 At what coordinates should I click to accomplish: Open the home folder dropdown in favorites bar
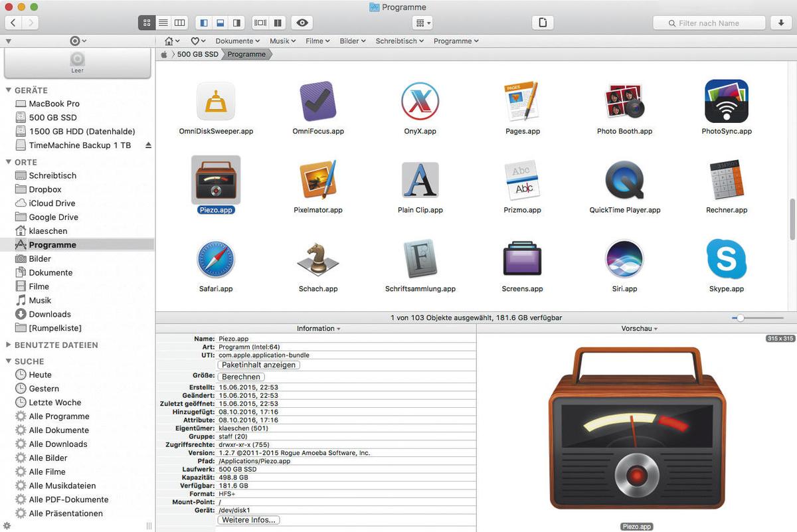172,41
